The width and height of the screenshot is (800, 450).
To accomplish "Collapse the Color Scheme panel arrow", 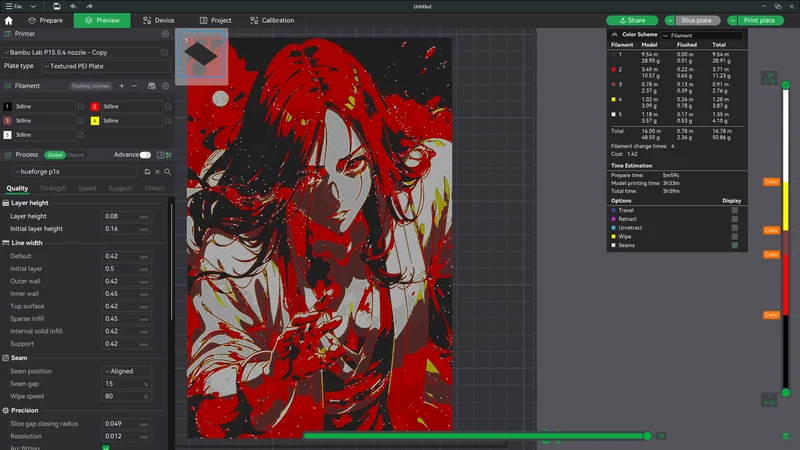I will click(614, 35).
